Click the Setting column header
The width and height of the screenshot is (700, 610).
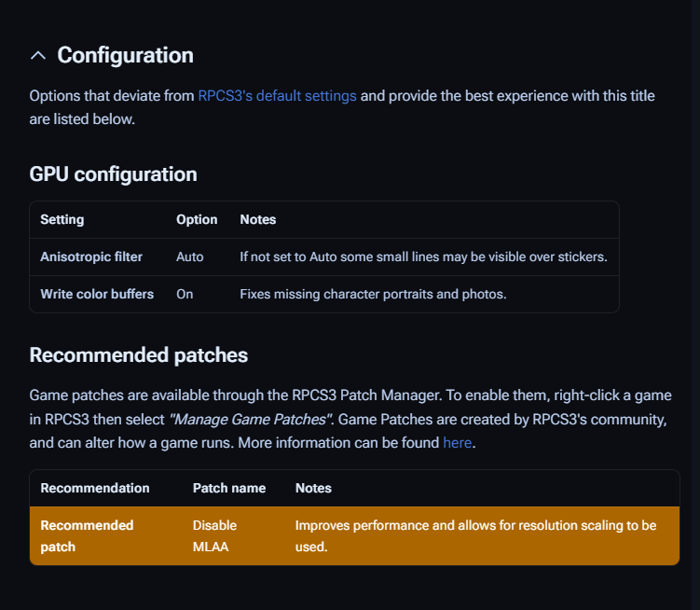click(62, 220)
